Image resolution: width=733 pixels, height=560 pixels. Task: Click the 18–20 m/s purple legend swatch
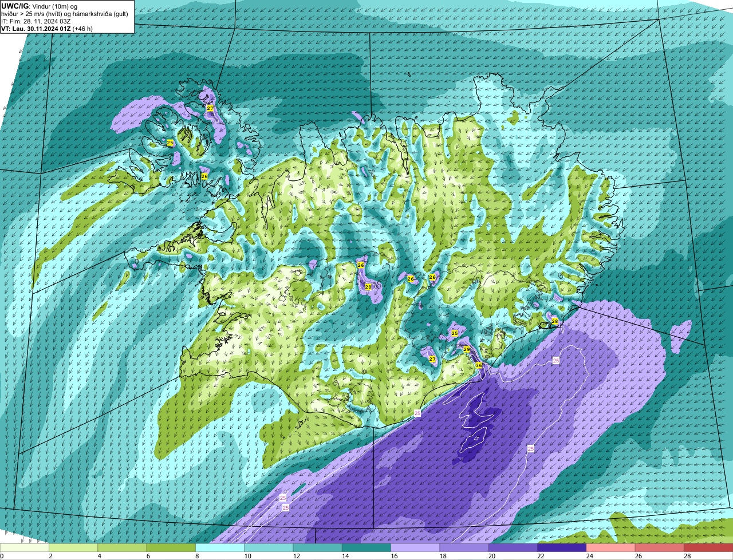point(464,547)
